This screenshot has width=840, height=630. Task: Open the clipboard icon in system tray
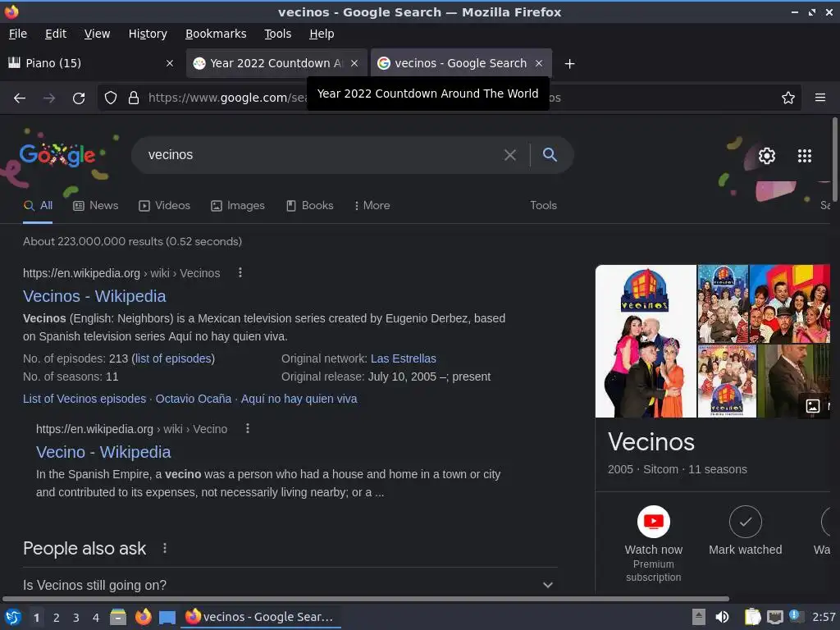click(752, 617)
